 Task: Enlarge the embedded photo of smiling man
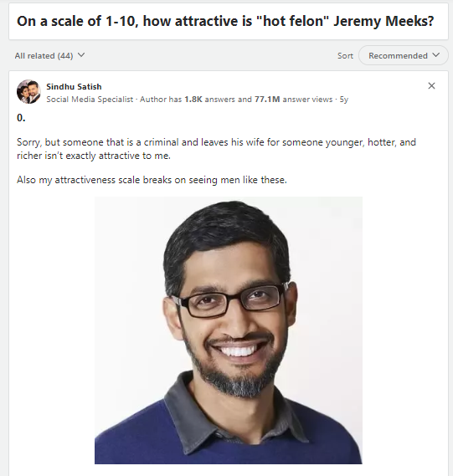coord(229,330)
